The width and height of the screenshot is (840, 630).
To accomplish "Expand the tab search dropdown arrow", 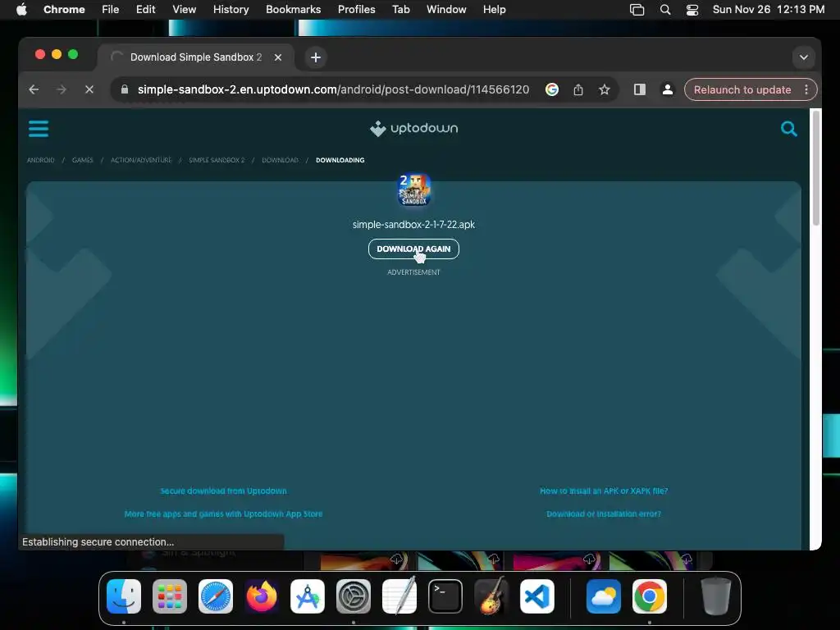I will [804, 57].
